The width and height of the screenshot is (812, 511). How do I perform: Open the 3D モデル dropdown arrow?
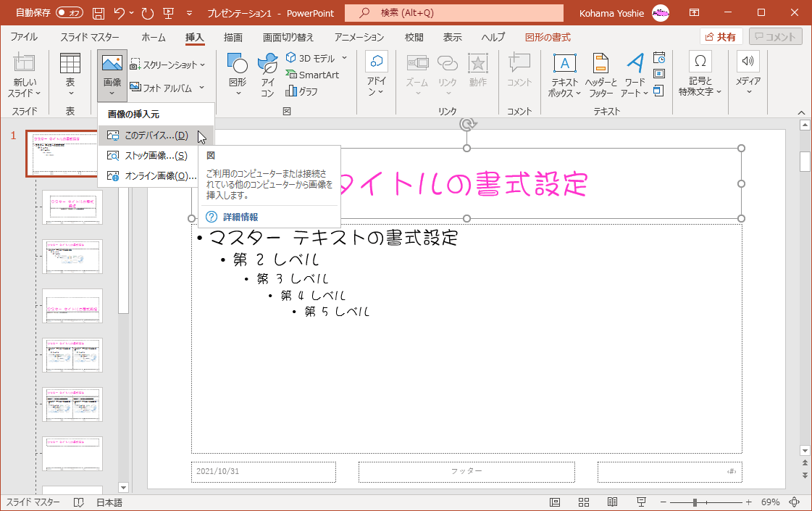click(344, 58)
